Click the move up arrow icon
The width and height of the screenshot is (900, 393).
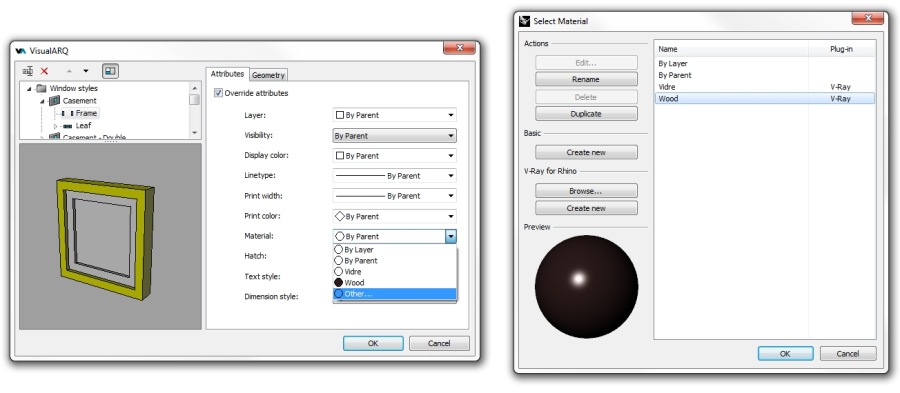coord(69,71)
